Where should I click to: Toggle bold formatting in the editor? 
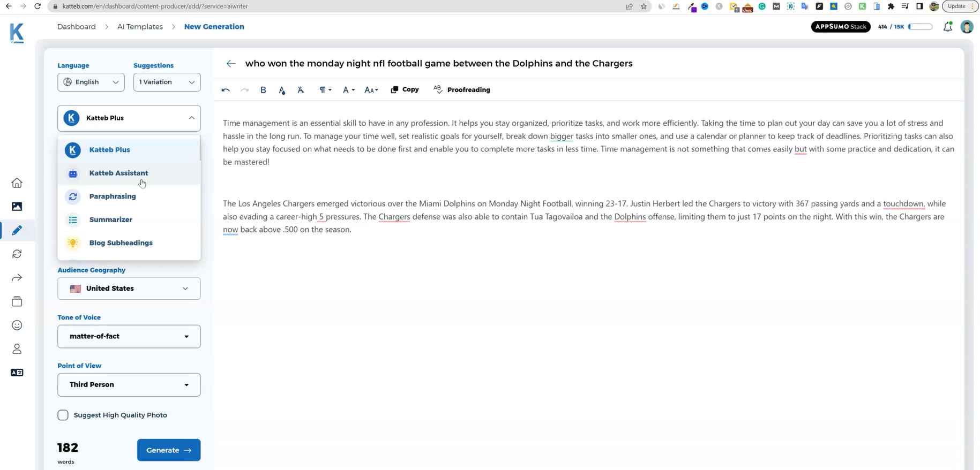click(263, 90)
